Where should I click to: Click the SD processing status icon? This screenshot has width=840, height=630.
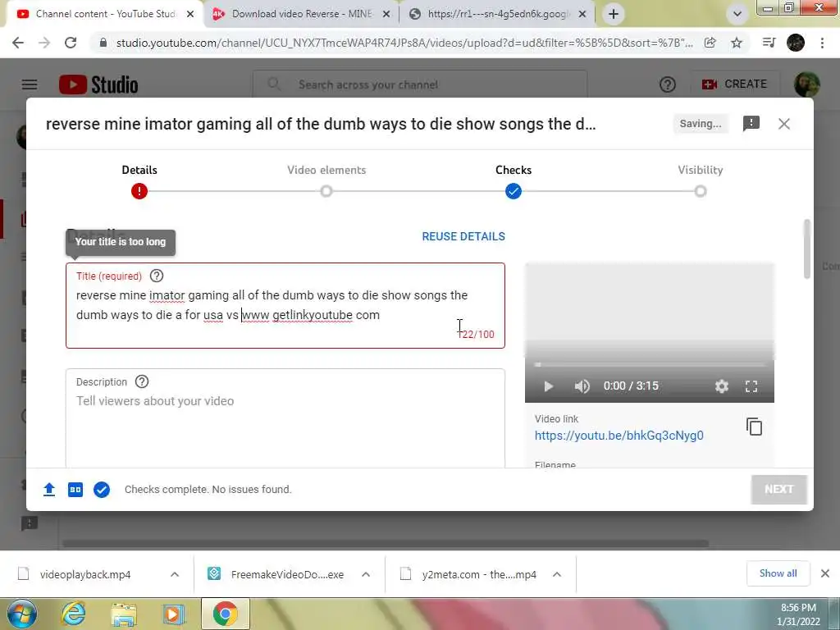coord(75,489)
